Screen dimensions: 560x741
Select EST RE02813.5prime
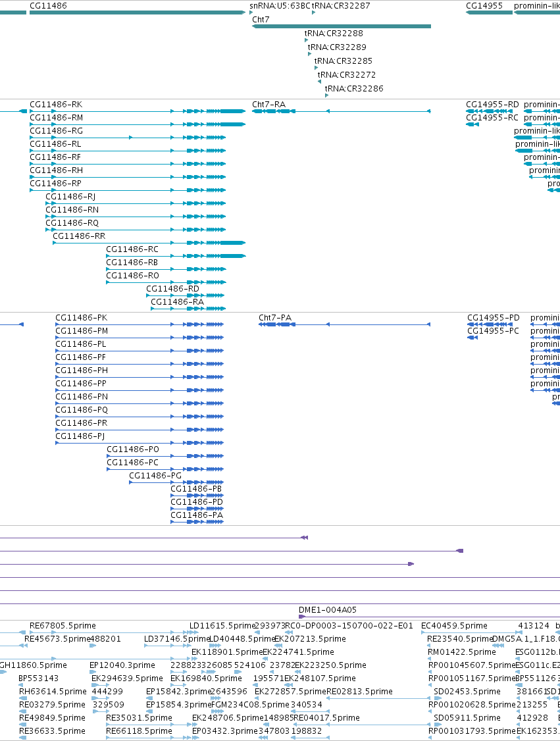360,692
